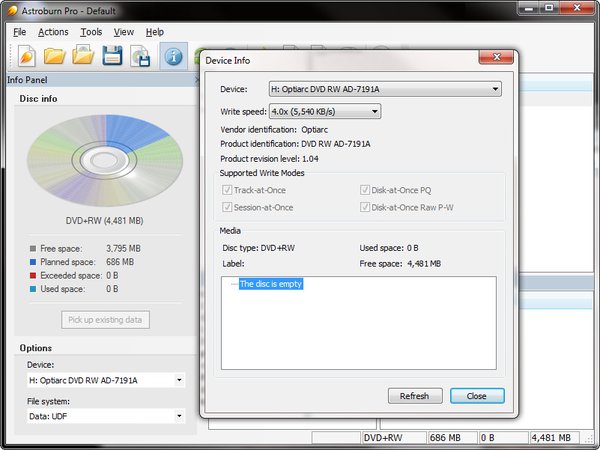Click the Free space value '3,795 MB'

point(123,249)
